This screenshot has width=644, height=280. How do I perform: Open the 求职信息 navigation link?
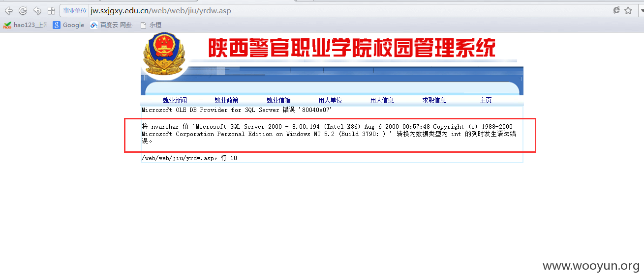[x=434, y=100]
